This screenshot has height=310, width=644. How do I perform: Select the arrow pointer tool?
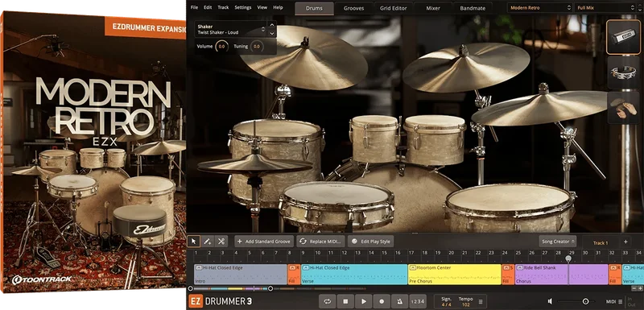point(193,242)
